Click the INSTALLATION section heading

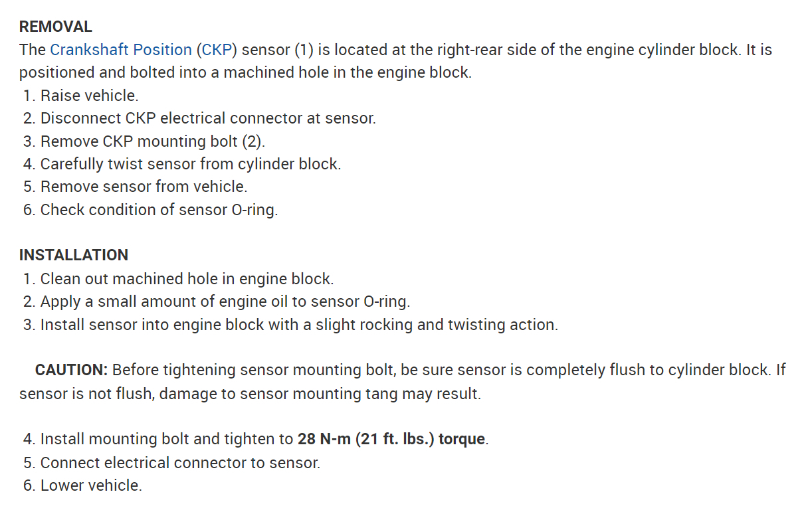73,255
